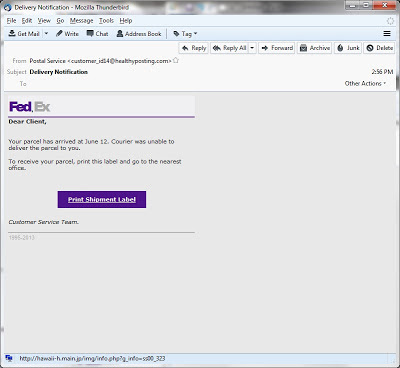Click Get Mail toolbar button
This screenshot has height=368, width=400.
point(24,34)
